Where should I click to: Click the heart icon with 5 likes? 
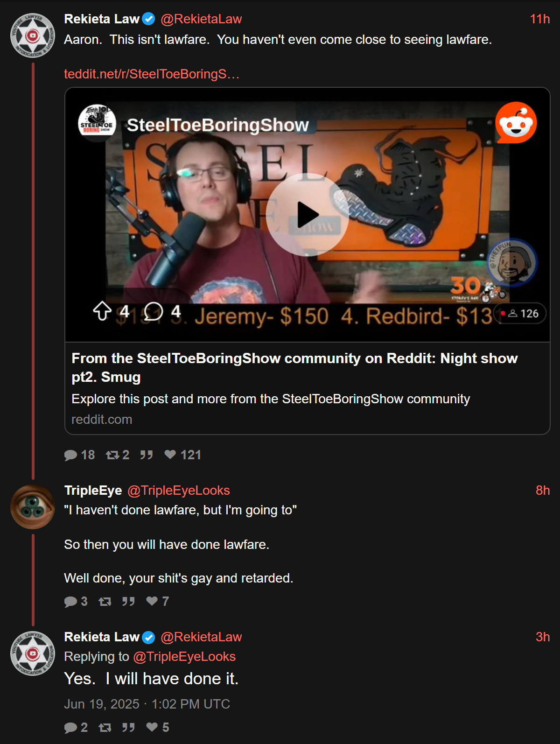pos(152,727)
